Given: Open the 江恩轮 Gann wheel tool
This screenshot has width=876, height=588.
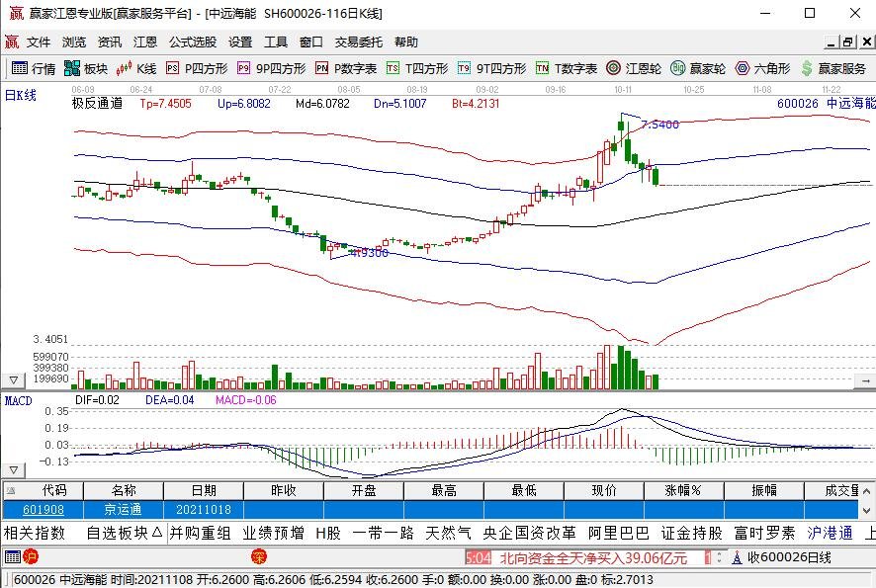Looking at the screenshot, I should pos(634,69).
